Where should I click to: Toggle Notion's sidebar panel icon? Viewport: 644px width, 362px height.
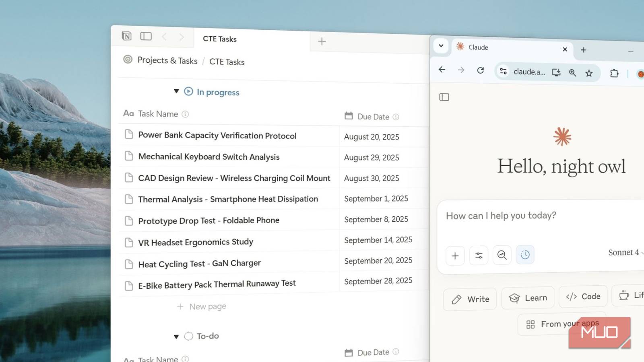146,36
